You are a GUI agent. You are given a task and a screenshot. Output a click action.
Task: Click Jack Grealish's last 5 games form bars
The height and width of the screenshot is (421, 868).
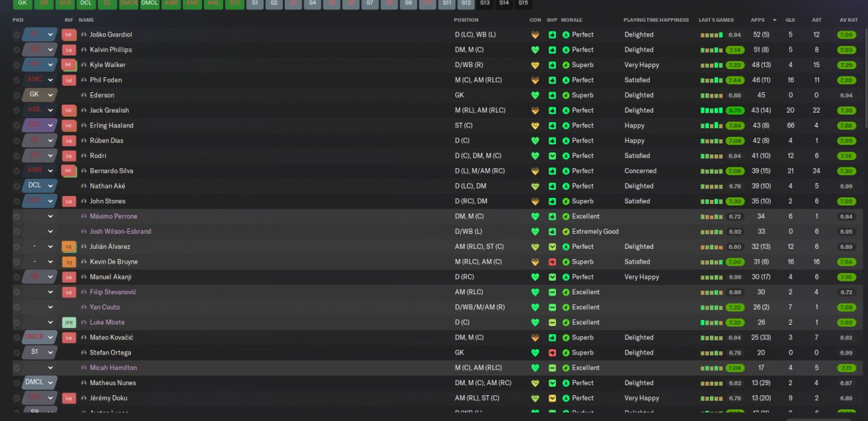click(711, 111)
